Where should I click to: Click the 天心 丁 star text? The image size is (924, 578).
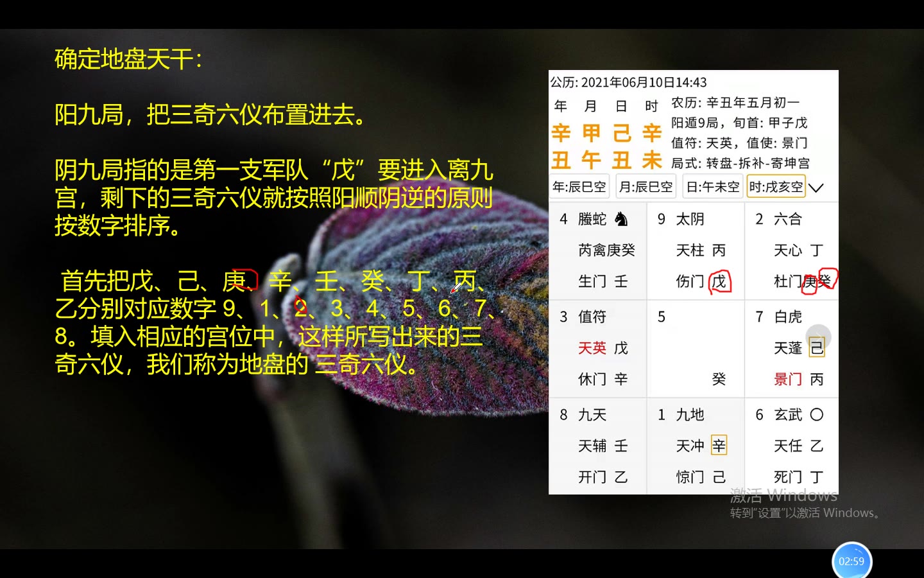tap(799, 250)
